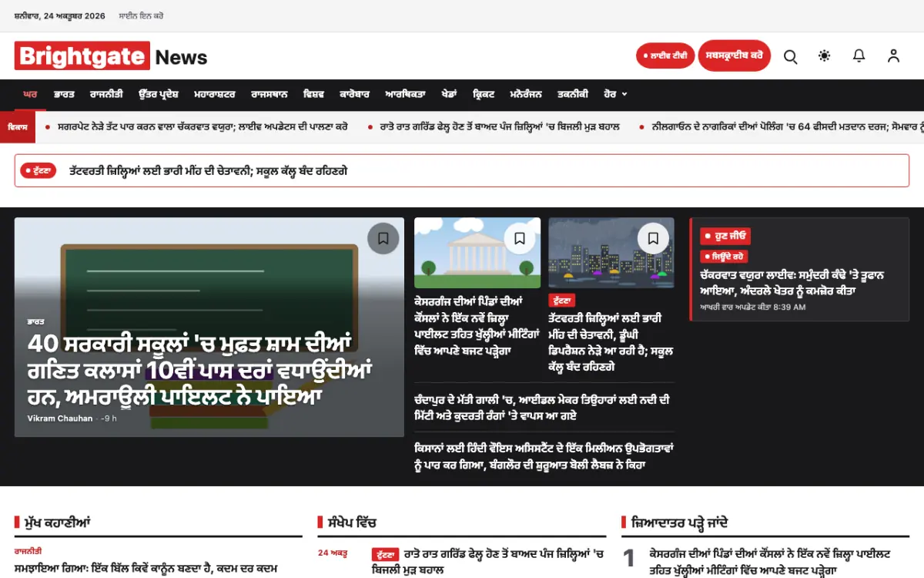Image resolution: width=924 pixels, height=578 pixels.
Task: Open the ਰਾਜਸਥਾਨ nav section
Action: pyautogui.click(x=269, y=94)
